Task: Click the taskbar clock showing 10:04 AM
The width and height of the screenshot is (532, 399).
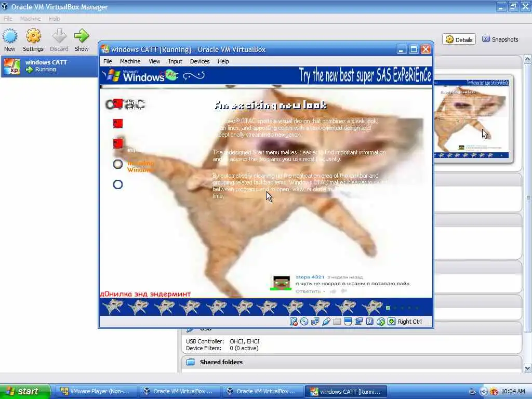Action: [x=513, y=392]
